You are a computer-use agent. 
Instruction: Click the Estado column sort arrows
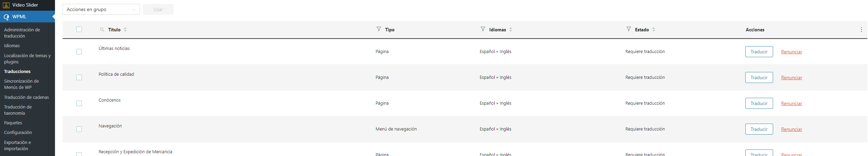point(654,30)
